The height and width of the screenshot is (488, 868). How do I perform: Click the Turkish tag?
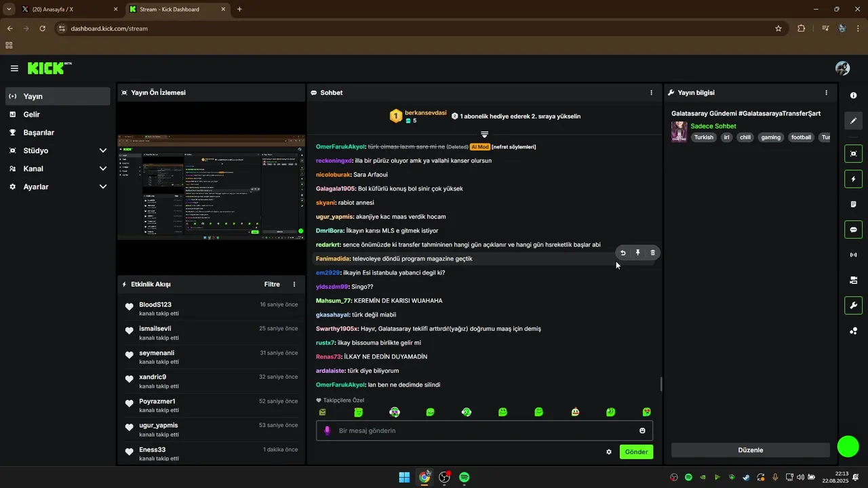[704, 137]
